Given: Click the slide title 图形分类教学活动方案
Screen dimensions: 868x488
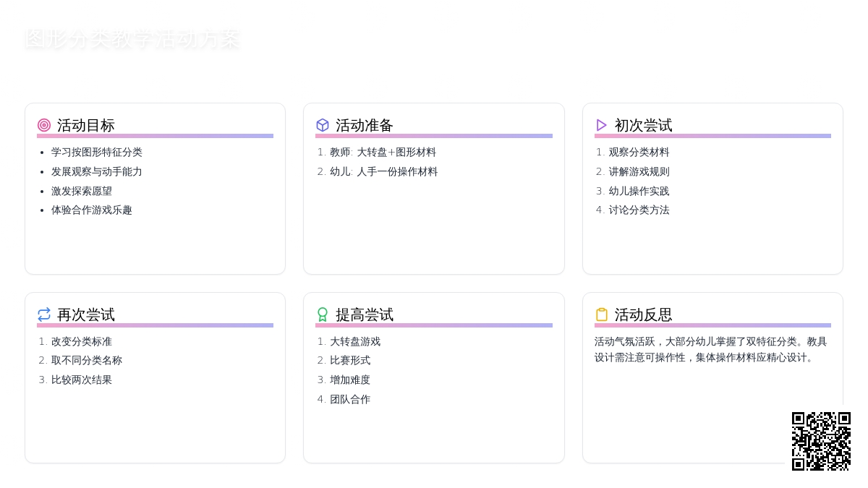Looking at the screenshot, I should 132,39.
